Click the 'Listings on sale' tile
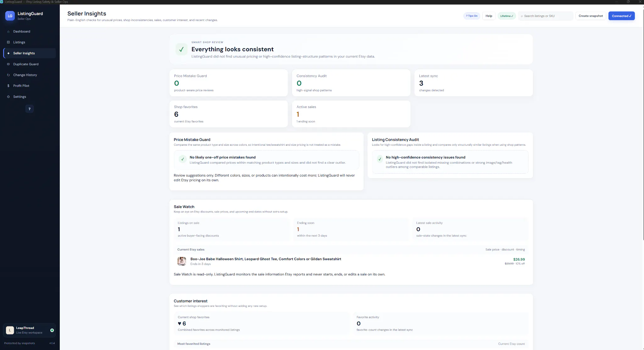This screenshot has width=644, height=350. click(232, 229)
